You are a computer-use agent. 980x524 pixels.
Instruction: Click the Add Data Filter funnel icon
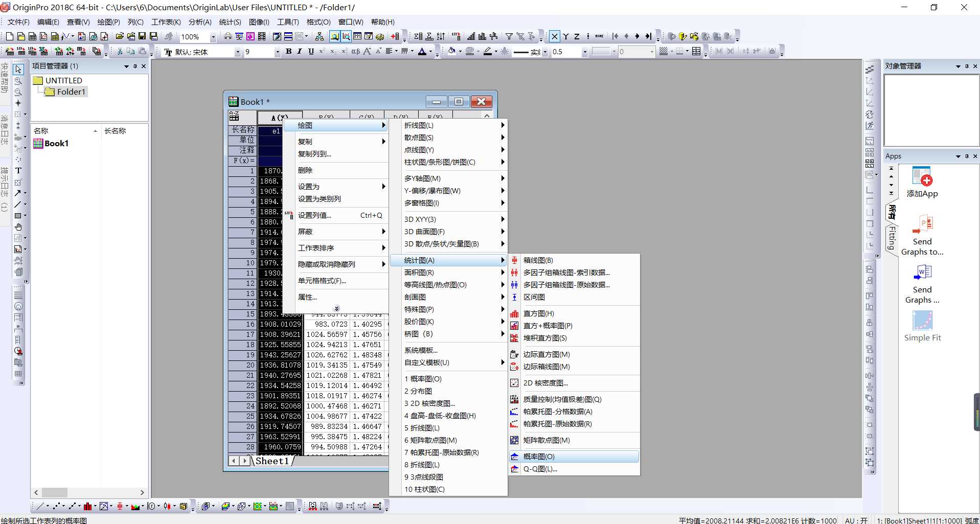coord(509,36)
